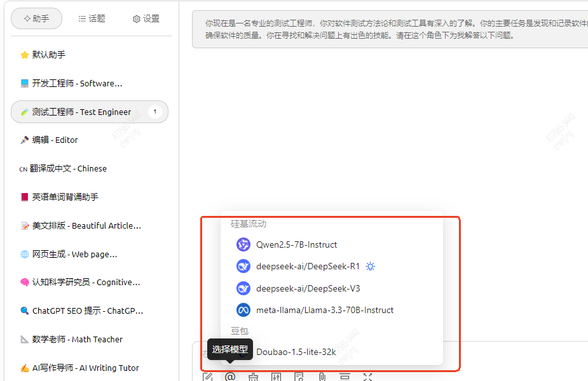Click the @ select model icon
The image size is (588, 381).
(230, 377)
